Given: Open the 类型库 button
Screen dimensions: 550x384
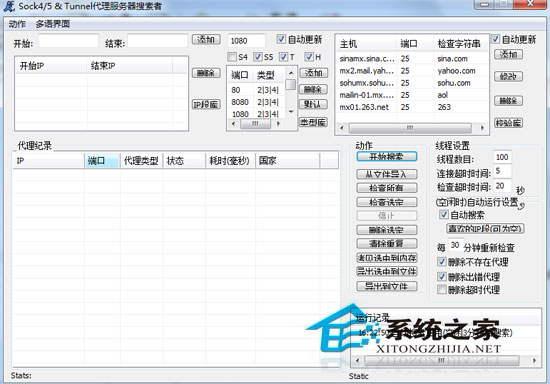Looking at the screenshot, I should [x=314, y=122].
